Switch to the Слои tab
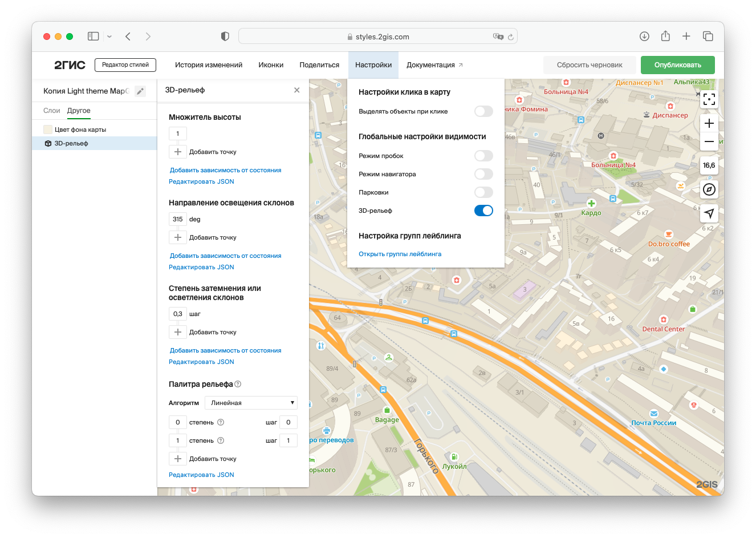Screen dimensions: 756x538 51,111
